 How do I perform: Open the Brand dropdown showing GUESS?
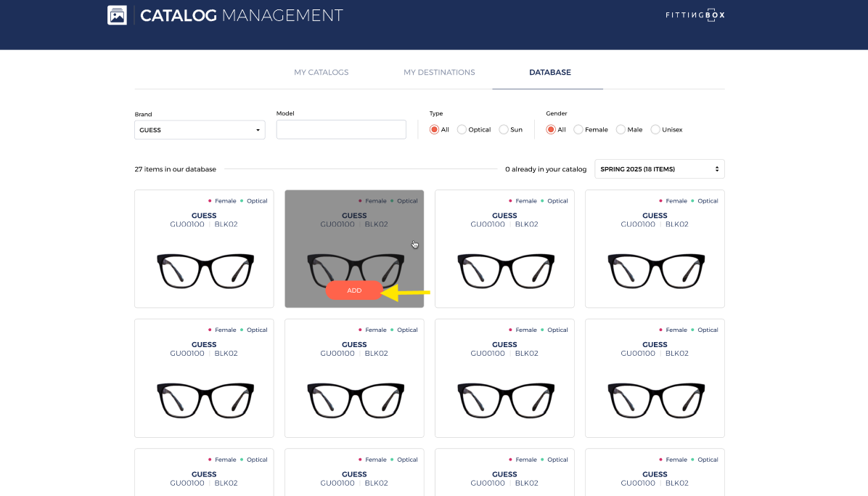(200, 130)
